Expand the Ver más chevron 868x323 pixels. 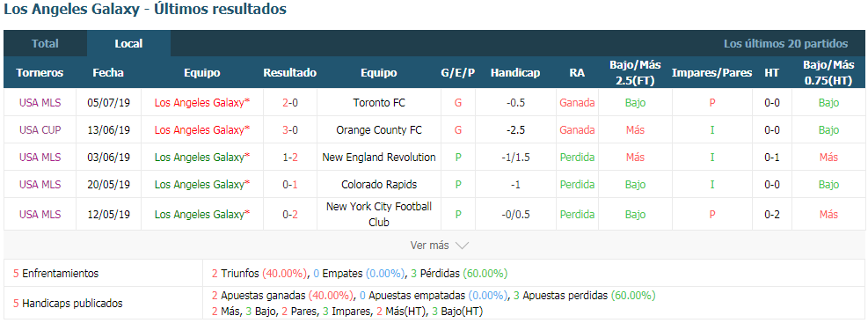(462, 245)
